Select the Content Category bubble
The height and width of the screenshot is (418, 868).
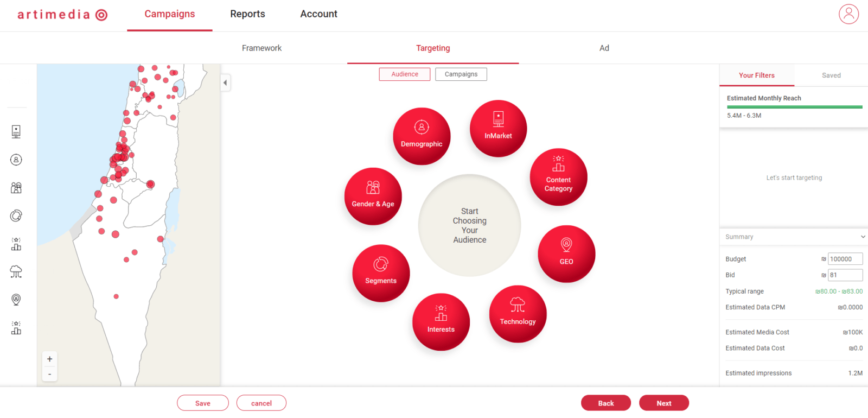558,177
